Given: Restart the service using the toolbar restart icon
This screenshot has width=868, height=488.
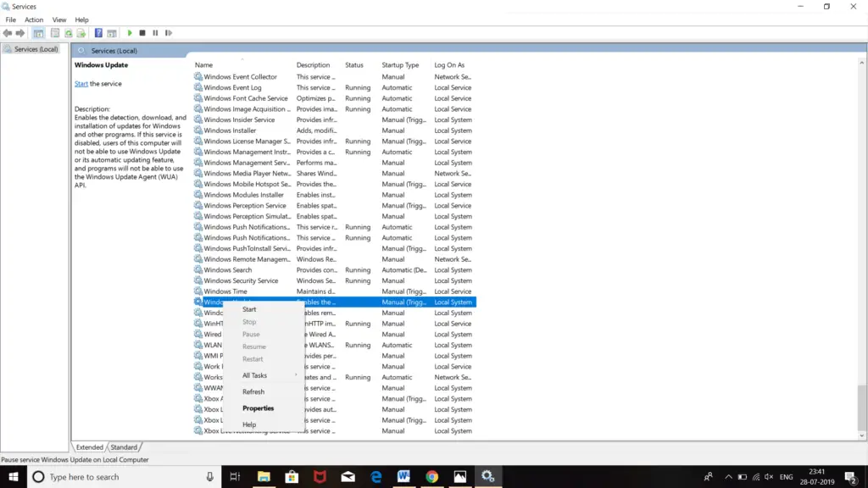Looking at the screenshot, I should click(169, 33).
